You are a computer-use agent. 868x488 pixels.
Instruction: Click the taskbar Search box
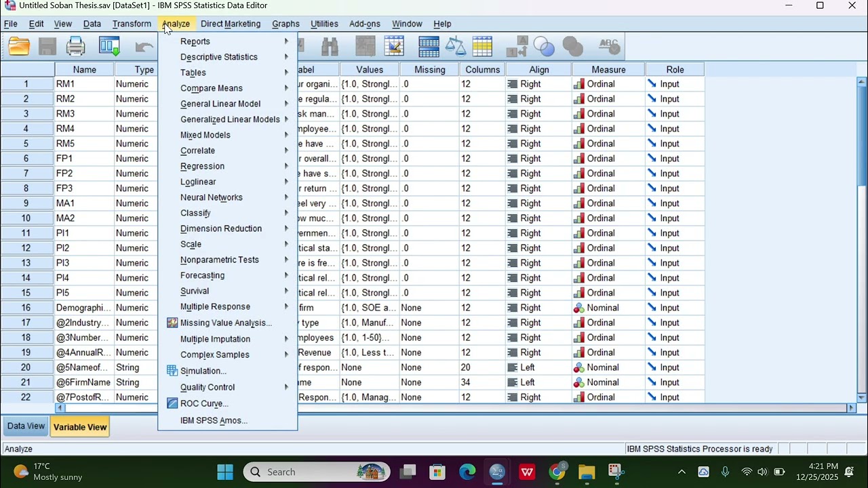coord(317,472)
